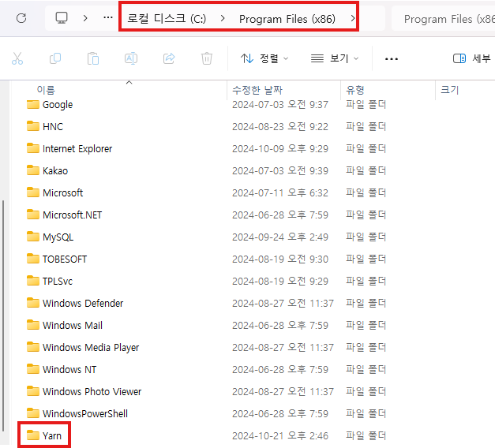
Task: Click date 2024-10-09 오후 9:29 of Internet Explorer
Action: click(280, 149)
